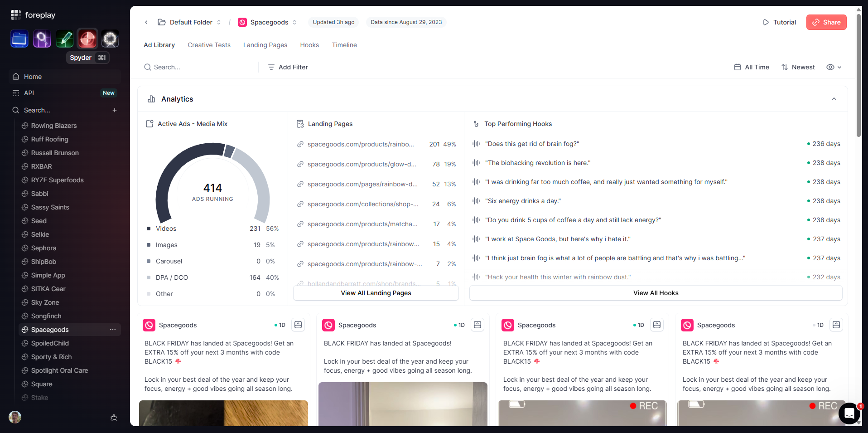Go to Home in sidebar

pos(65,77)
